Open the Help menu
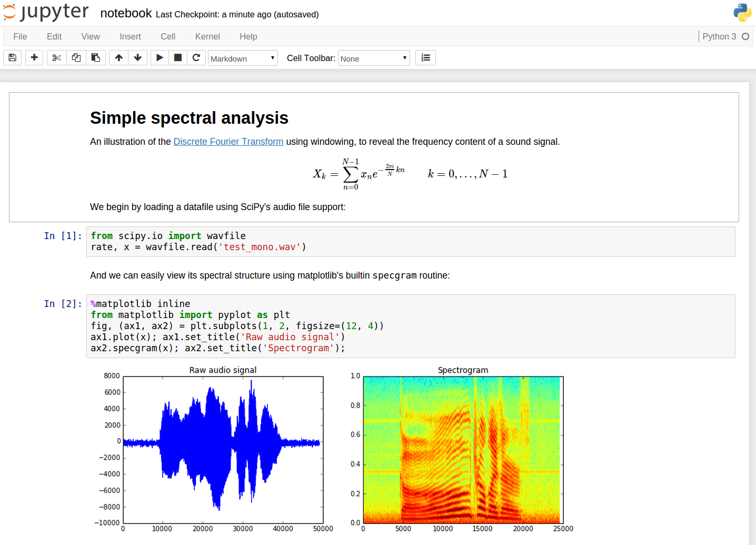Viewport: 756px width, 545px height. point(248,36)
